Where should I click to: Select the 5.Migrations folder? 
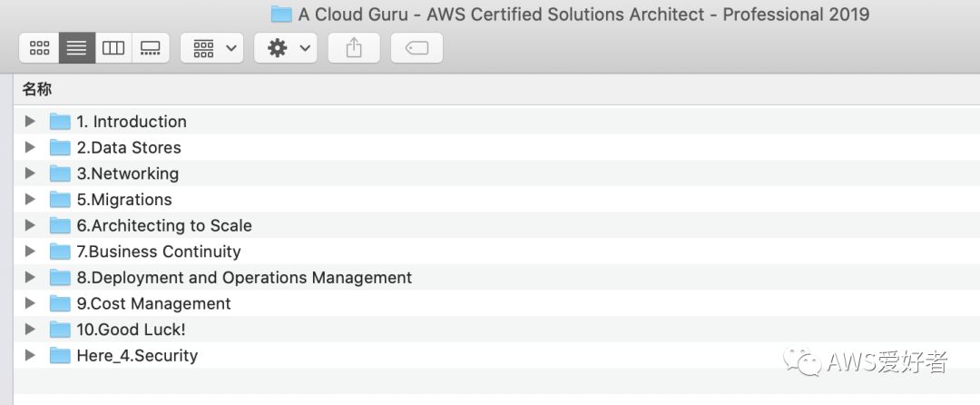coord(123,199)
